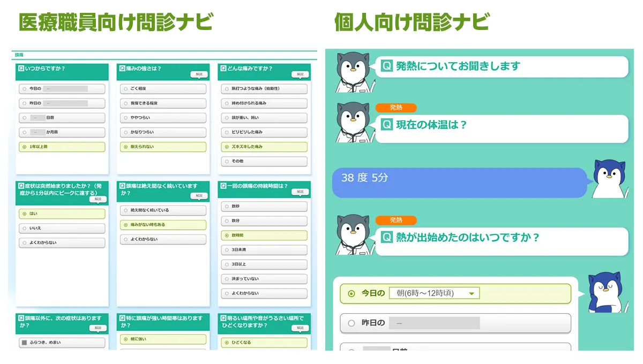Click the blue cat avatar next to 38度5分
Screen dimensions: 643x364
pos(610,179)
